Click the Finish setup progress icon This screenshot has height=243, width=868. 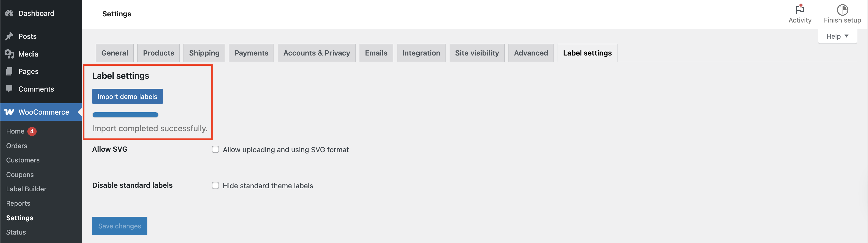842,9
